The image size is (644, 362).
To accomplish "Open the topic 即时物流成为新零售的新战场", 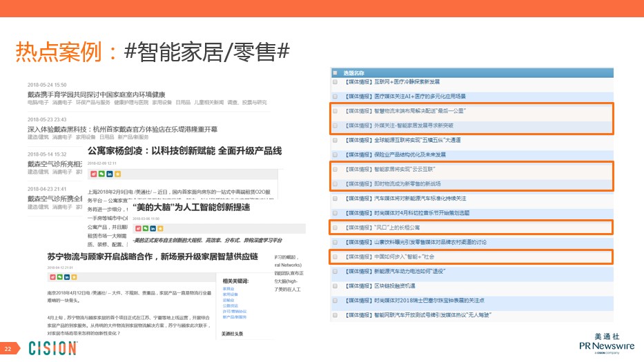I will tap(393, 184).
